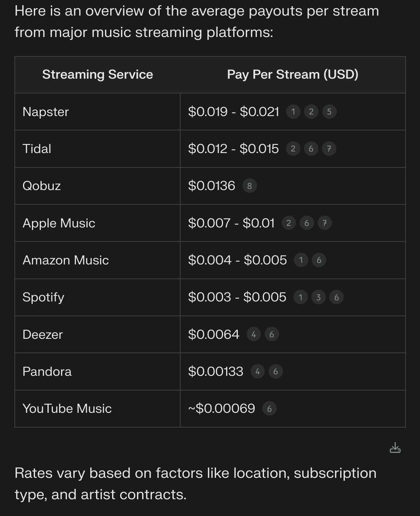Open citation 2 in the Tidal row
Screen dimensions: 420x516
click(x=293, y=149)
